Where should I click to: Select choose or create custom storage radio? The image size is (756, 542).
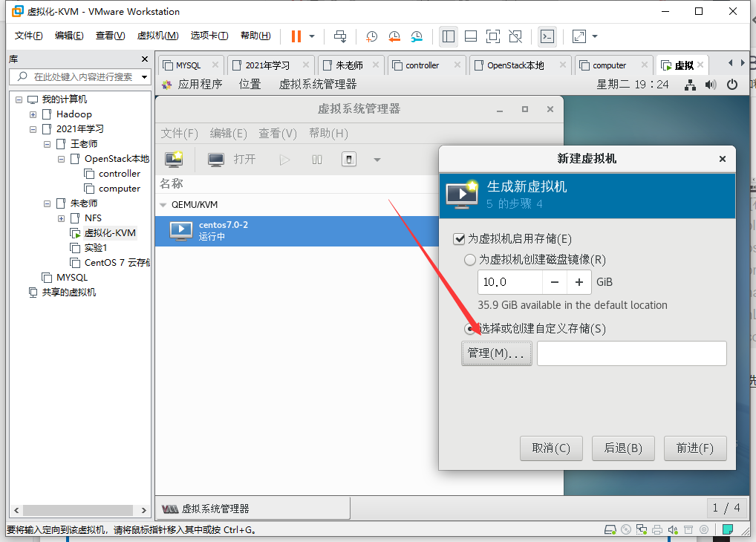(469, 329)
